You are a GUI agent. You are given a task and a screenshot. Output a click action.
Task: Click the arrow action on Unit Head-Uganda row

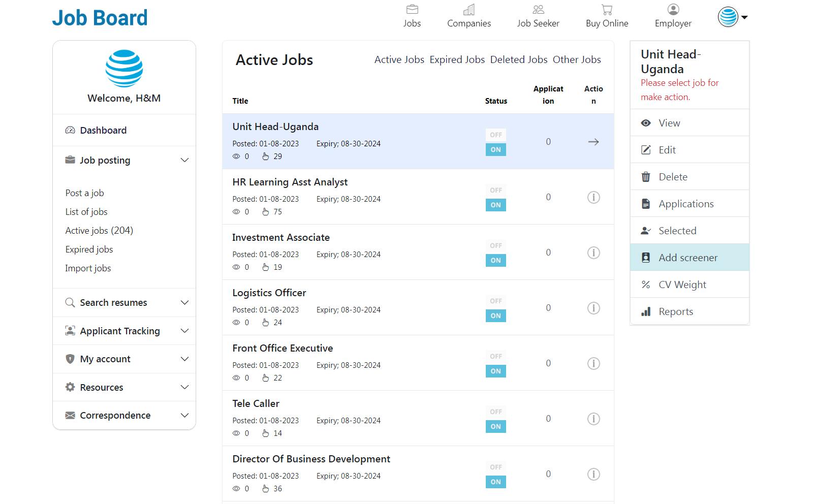(x=593, y=142)
